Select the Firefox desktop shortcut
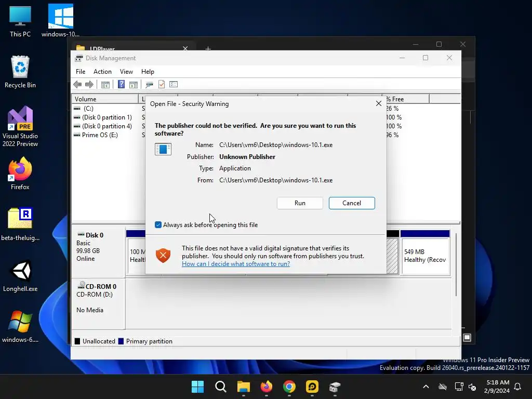 pos(20,174)
